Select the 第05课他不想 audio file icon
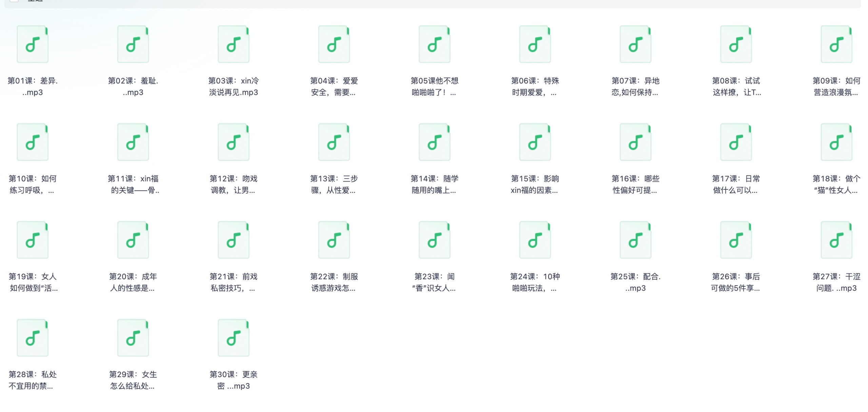Viewport: 868px width, 412px height. [435, 44]
